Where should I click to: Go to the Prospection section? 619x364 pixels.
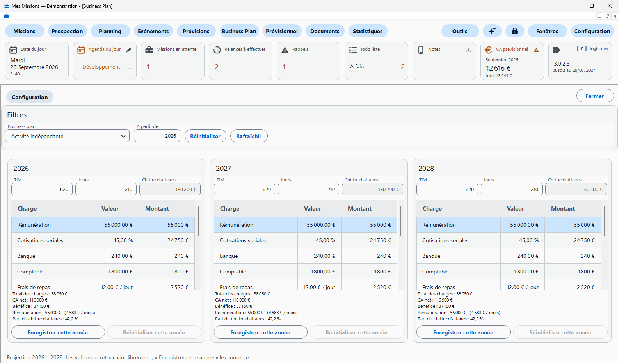(67, 31)
